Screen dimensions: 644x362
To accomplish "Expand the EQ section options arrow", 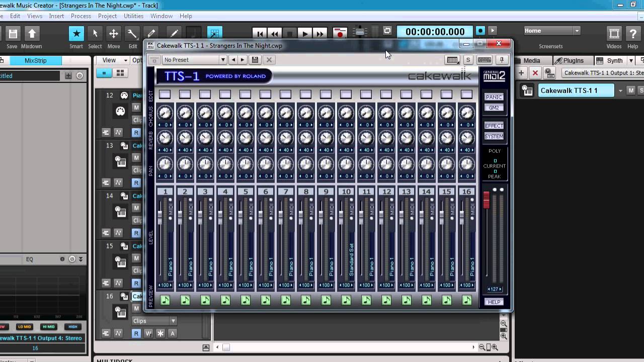I will (x=80, y=259).
